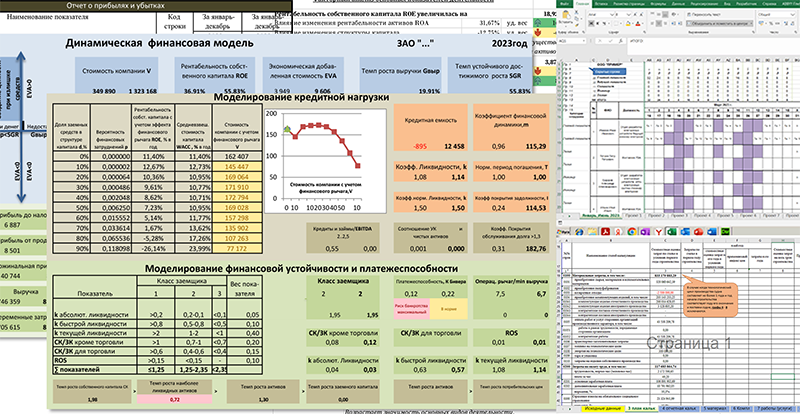Select the yellow Исходные данные sheet tab
The width and height of the screenshot is (800, 414).
[x=603, y=408]
